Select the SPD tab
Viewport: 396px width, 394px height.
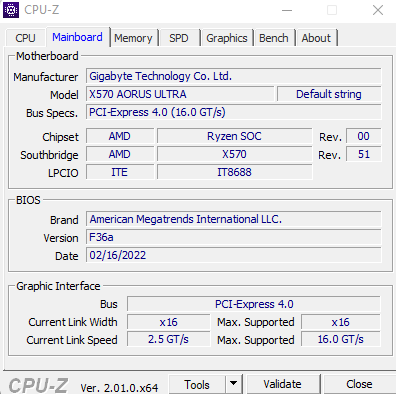click(x=179, y=38)
